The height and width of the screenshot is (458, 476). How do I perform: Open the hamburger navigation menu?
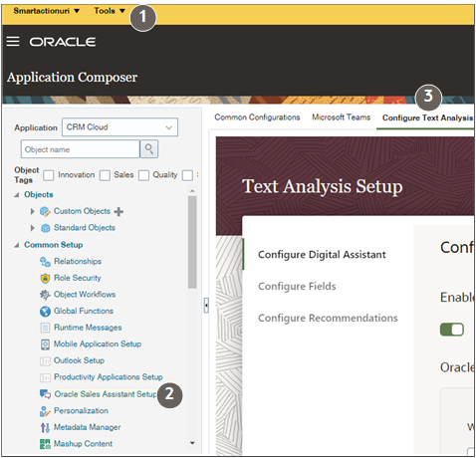pyautogui.click(x=13, y=42)
